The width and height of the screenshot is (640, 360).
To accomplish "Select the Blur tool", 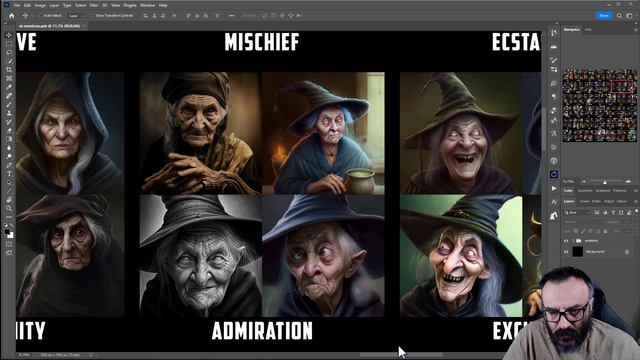I will [9, 148].
